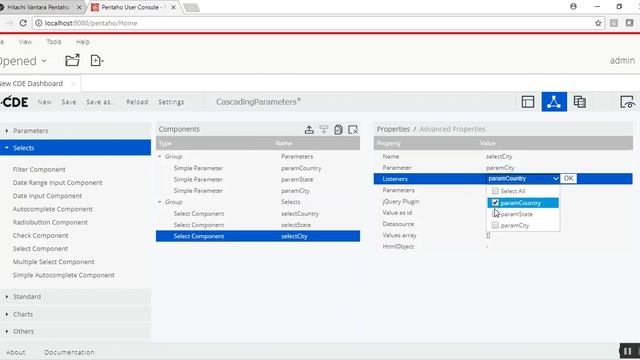The height and width of the screenshot is (360, 640).
Task: Check the Select All checkbox
Action: (x=495, y=191)
